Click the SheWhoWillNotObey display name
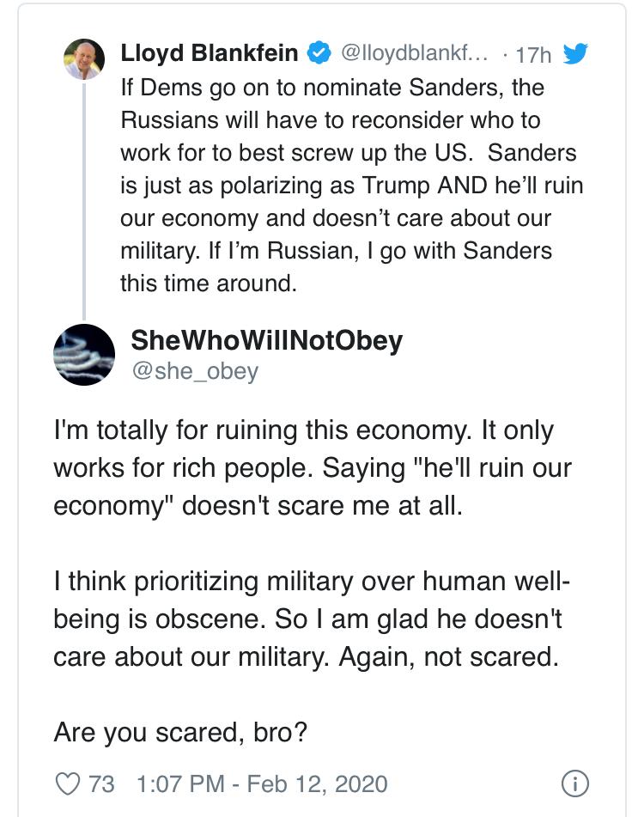 click(266, 341)
